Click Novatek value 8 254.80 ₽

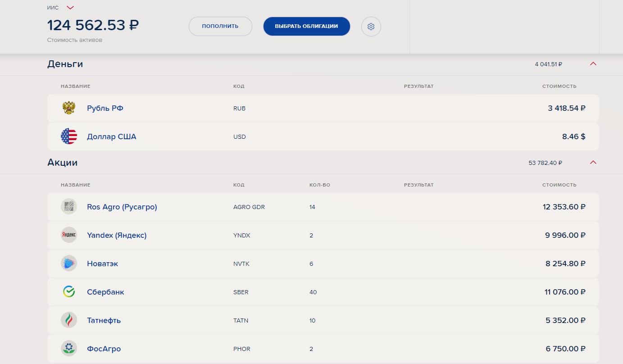click(x=566, y=264)
